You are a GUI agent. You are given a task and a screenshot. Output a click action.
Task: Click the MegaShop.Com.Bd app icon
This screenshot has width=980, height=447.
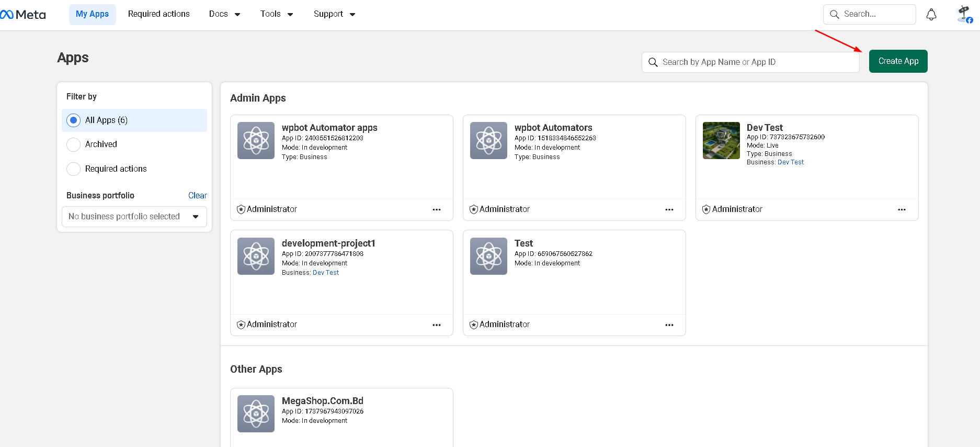click(256, 414)
